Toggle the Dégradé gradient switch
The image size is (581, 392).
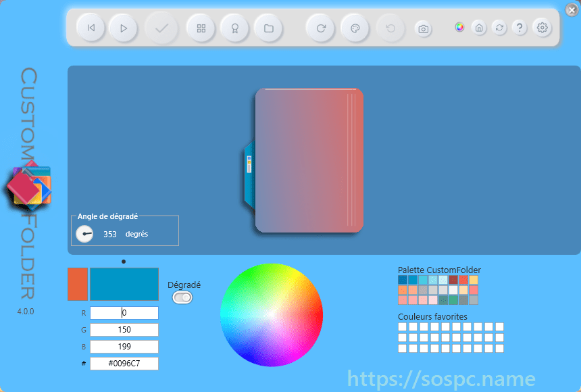click(x=182, y=297)
